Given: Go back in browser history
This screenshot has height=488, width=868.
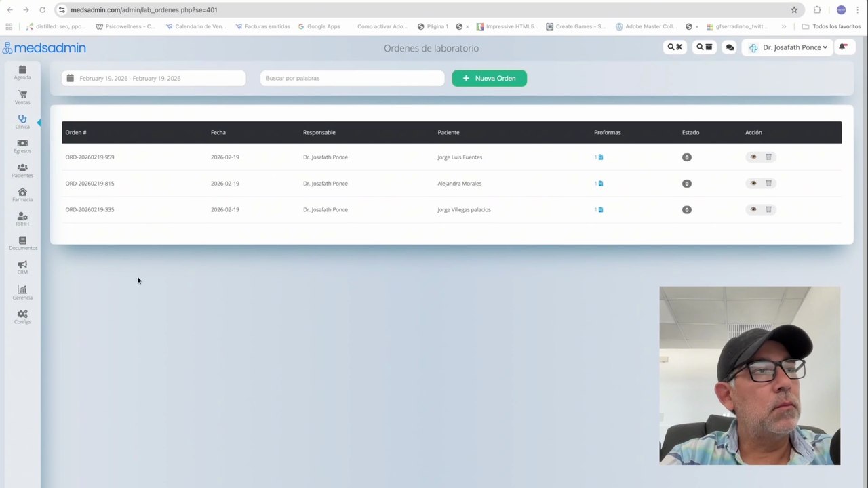Looking at the screenshot, I should coord(9,10).
